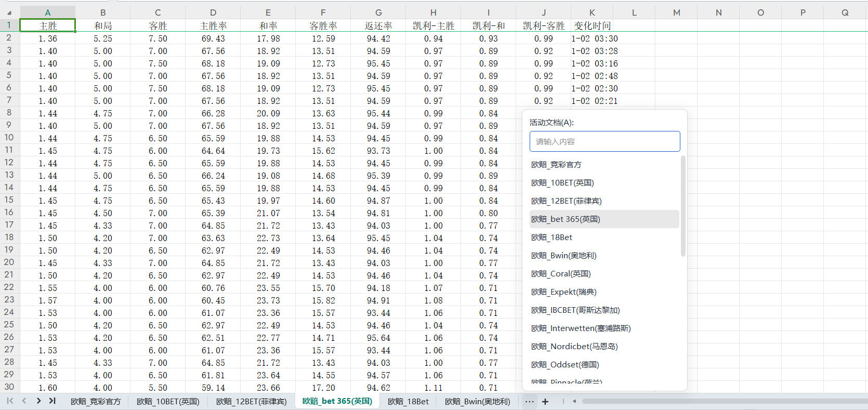Add a new sheet with plus icon
868x410 pixels.
point(545,401)
